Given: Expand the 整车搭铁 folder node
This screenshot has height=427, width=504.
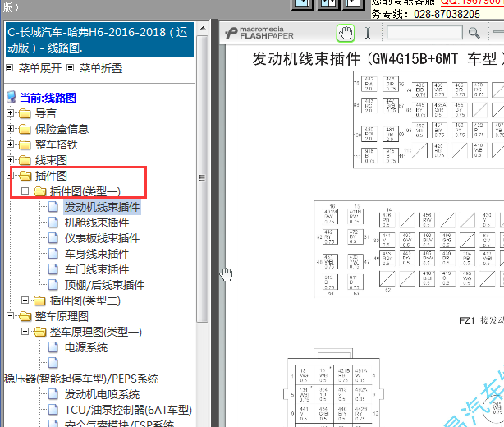Looking at the screenshot, I should [11, 144].
